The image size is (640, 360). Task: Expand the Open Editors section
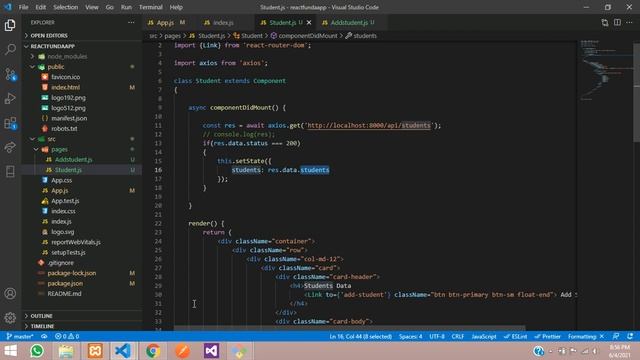(82, 36)
